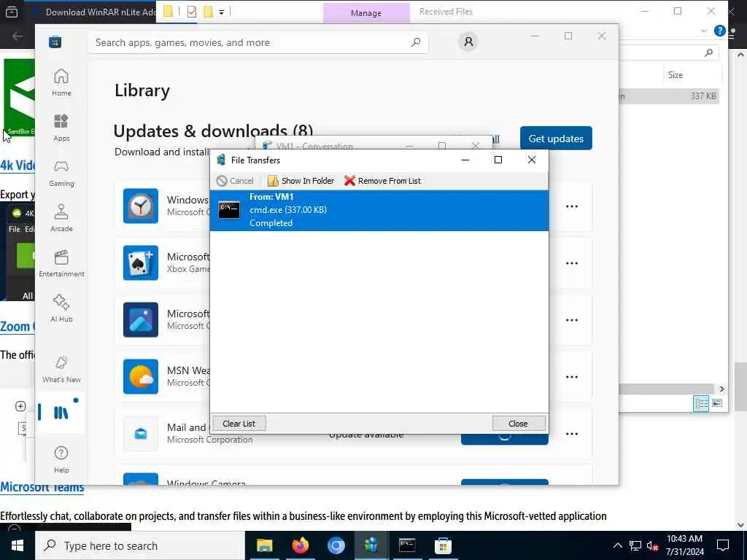This screenshot has width=747, height=560.
Task: Open File Explorer from taskbar
Action: 264,545
